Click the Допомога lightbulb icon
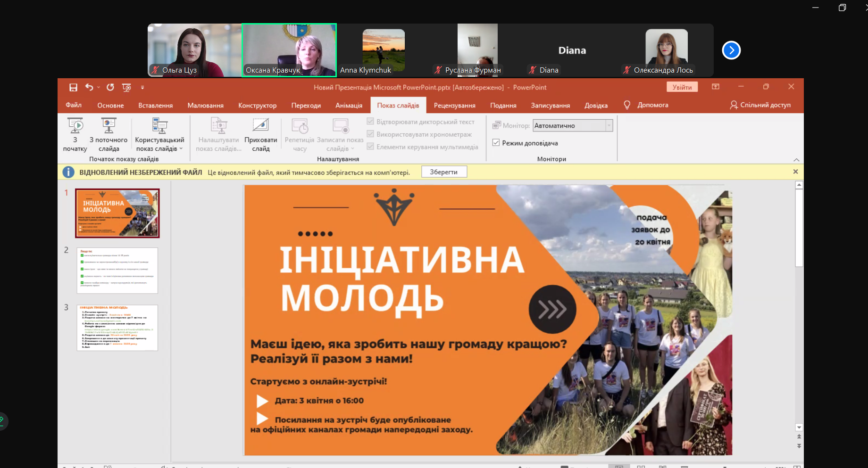The image size is (868, 468). pos(627,105)
